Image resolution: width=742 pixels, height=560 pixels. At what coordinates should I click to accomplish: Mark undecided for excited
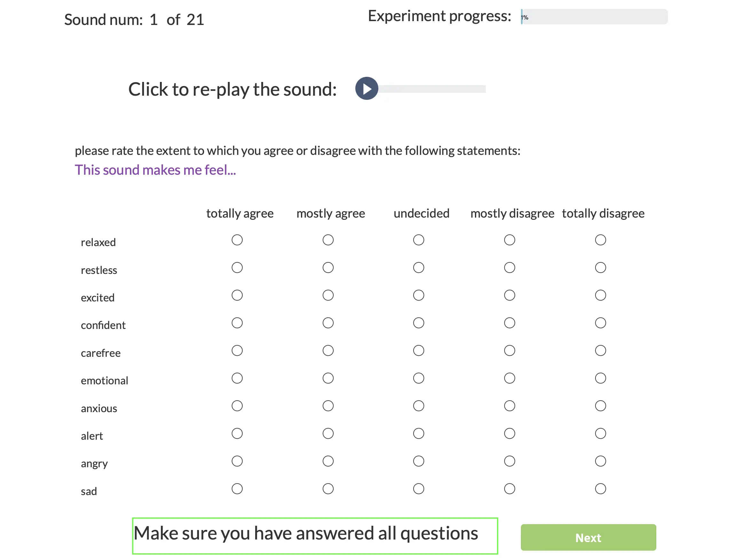(x=418, y=295)
